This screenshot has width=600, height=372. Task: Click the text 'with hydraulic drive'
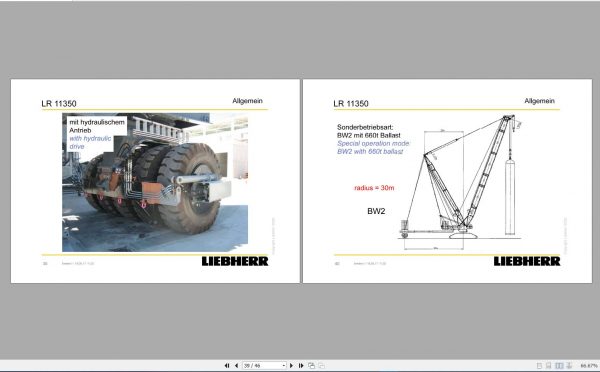tap(90, 142)
